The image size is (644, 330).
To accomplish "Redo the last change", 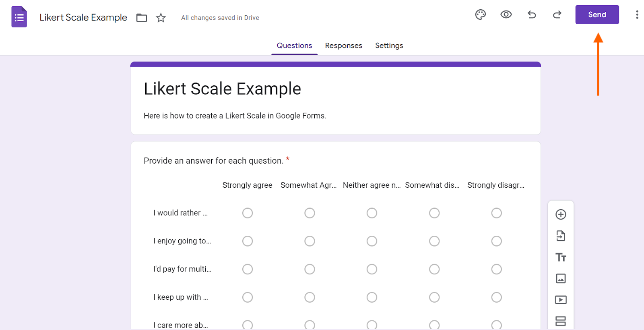I will pos(557,15).
